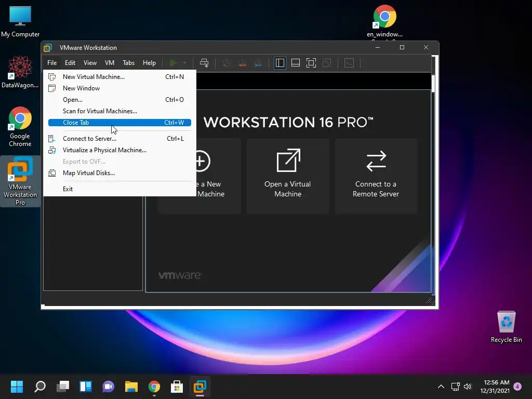Click the vertical scrollbar in VMware window
This screenshot has width=532, height=399.
point(433,83)
